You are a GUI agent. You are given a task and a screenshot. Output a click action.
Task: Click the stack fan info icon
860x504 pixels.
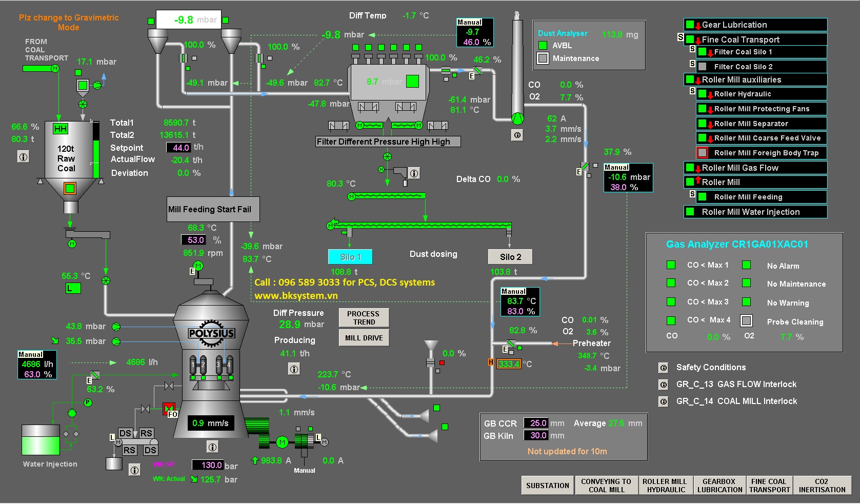(517, 135)
